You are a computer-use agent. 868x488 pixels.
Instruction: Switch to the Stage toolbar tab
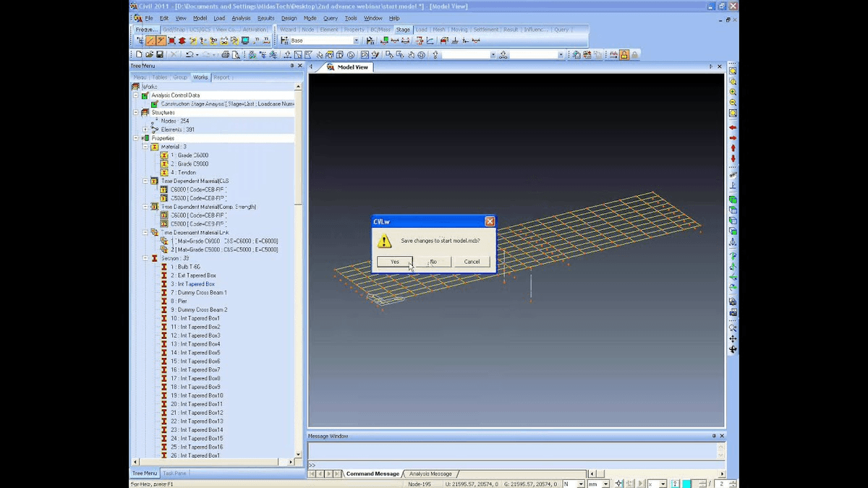pyautogui.click(x=403, y=30)
